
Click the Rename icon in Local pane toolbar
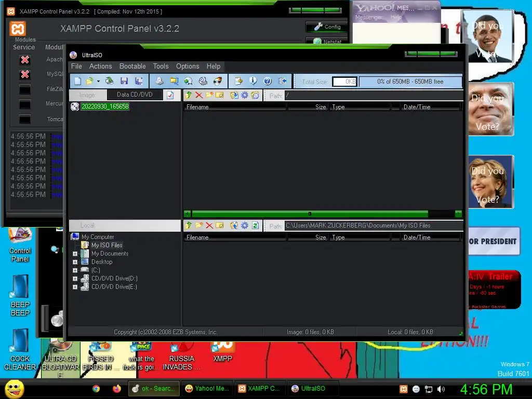coord(220,225)
